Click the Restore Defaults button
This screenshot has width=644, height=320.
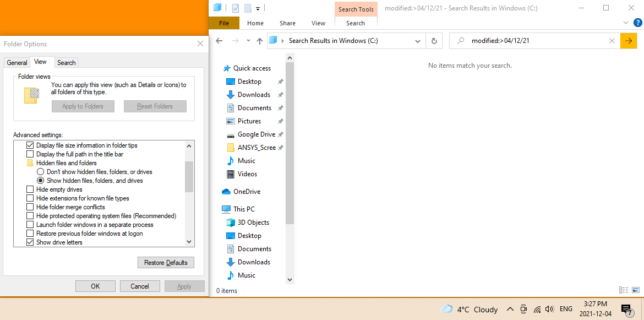pyautogui.click(x=166, y=263)
